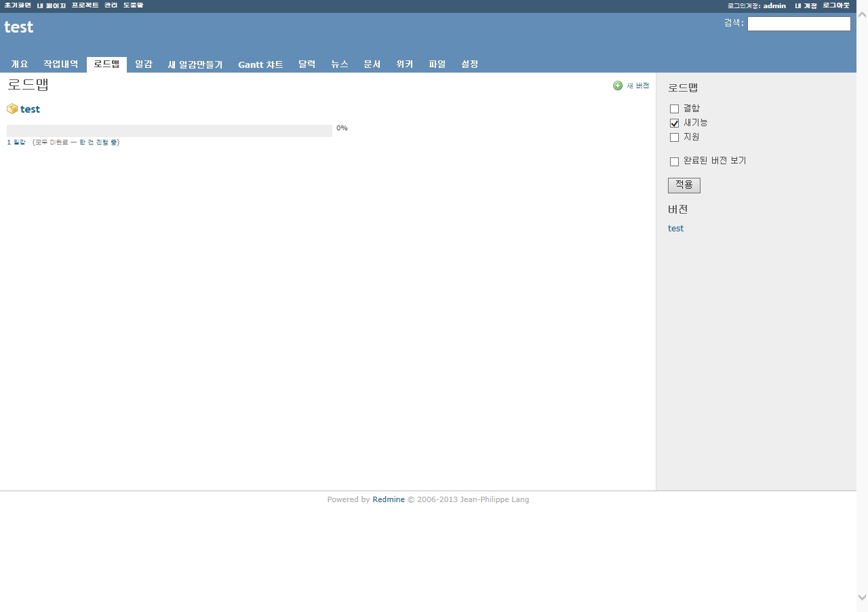Click the 0% version progress bar
868x612 pixels.
[170, 131]
